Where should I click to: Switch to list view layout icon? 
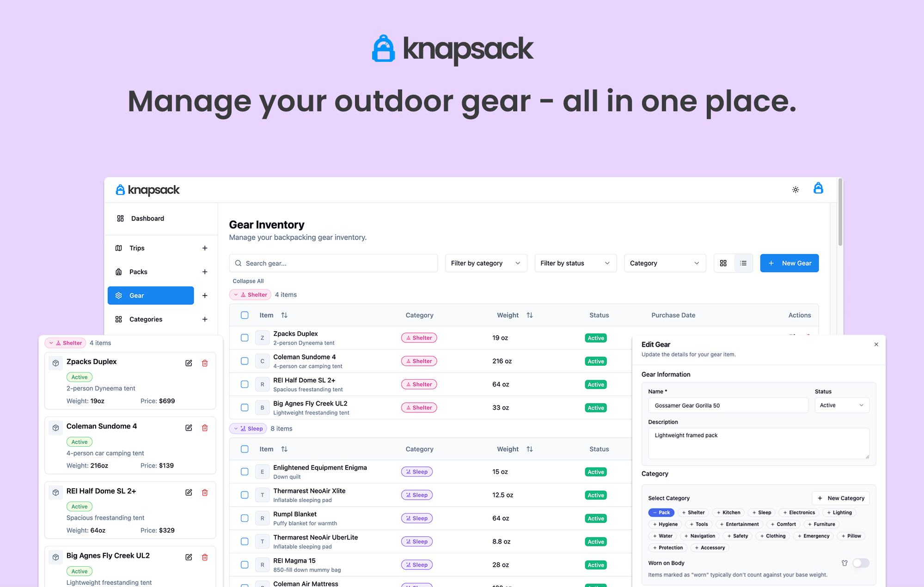point(743,263)
